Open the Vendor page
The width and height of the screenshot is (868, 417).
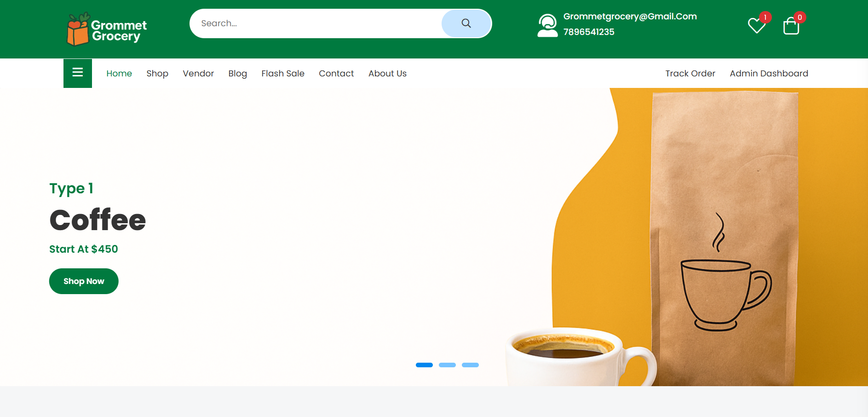tap(198, 74)
